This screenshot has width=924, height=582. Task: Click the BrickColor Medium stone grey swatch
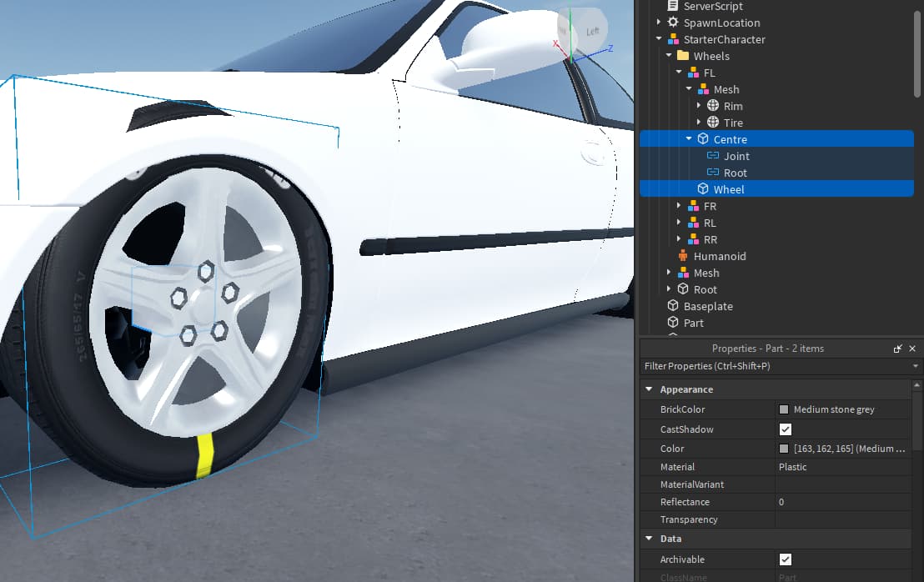[x=782, y=409]
